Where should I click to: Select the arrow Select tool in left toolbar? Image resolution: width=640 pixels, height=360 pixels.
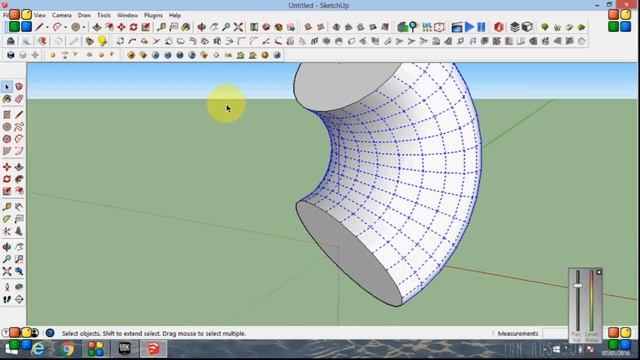7,87
